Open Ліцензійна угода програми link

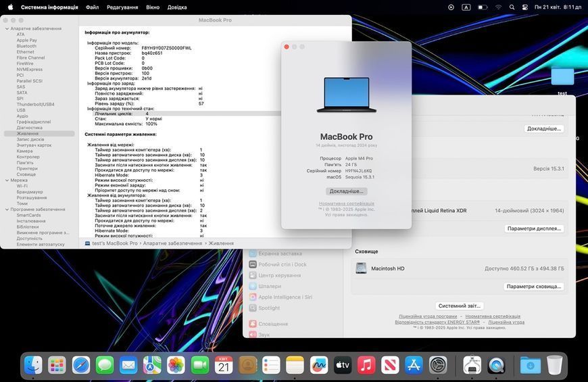pos(428,316)
